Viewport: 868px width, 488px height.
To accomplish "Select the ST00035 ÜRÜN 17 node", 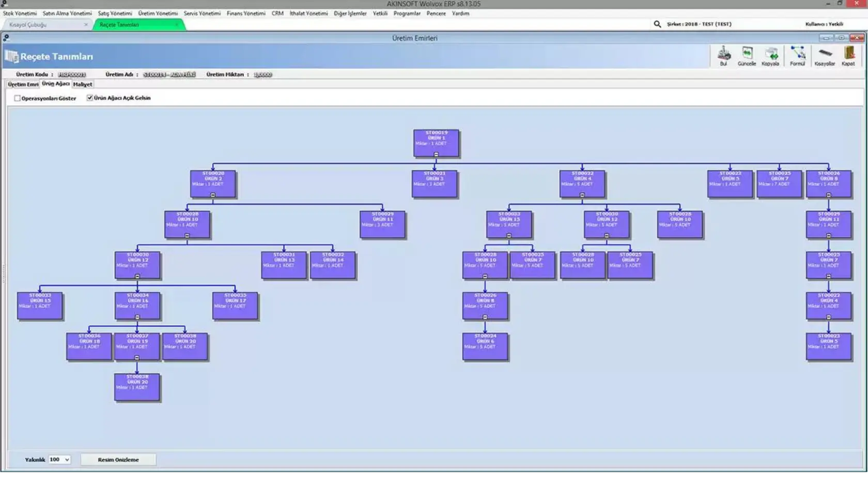I will tap(235, 306).
